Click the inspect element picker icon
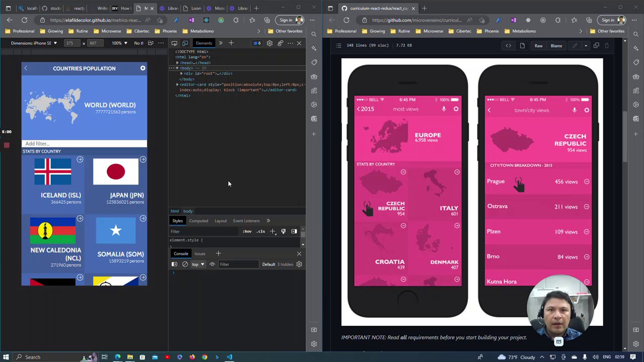Viewport: 644px width, 362px height. [174, 43]
